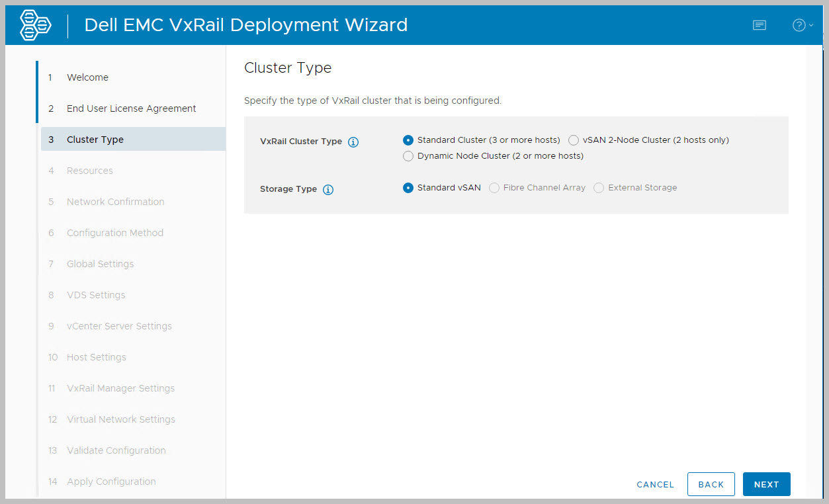Open End User License Agreement step
This screenshot has height=504, width=829.
(131, 108)
